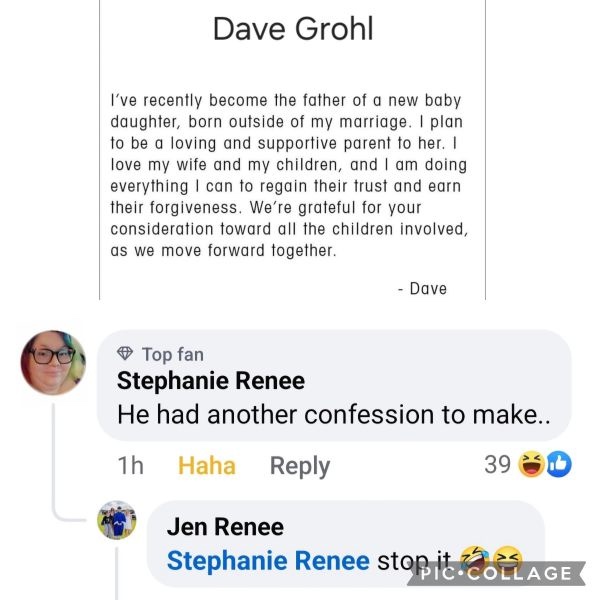Click the blue Stephanie Renee mention link

pyautogui.click(x=268, y=561)
